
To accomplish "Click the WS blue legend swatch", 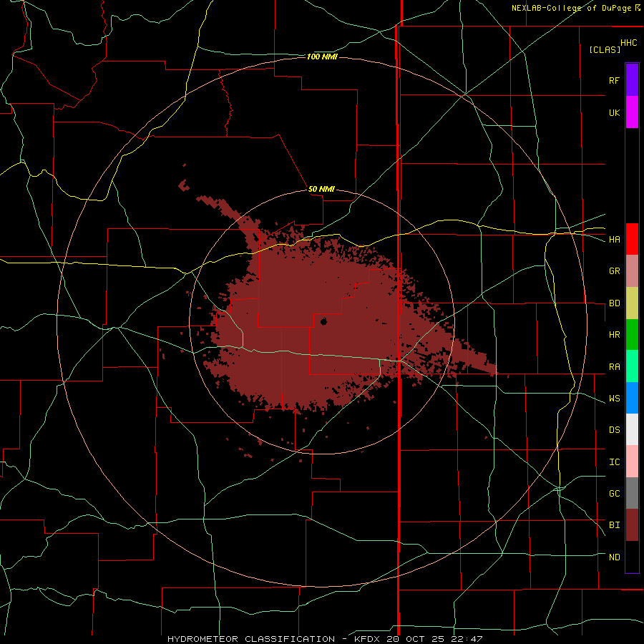I will (632, 398).
